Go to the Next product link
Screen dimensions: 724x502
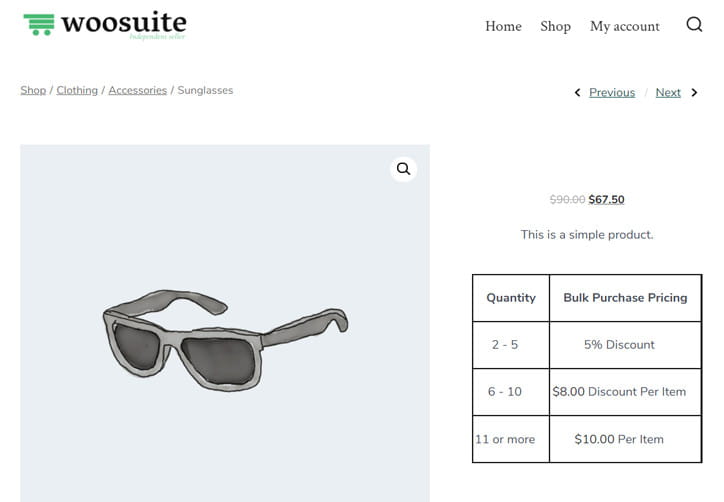pyautogui.click(x=668, y=93)
